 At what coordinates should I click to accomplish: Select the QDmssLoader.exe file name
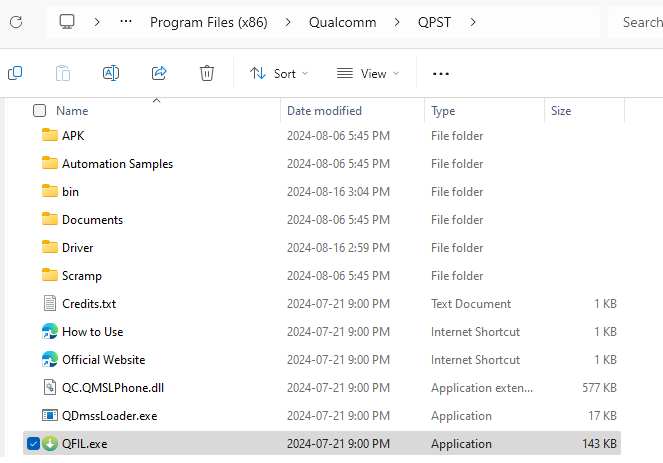coord(110,416)
